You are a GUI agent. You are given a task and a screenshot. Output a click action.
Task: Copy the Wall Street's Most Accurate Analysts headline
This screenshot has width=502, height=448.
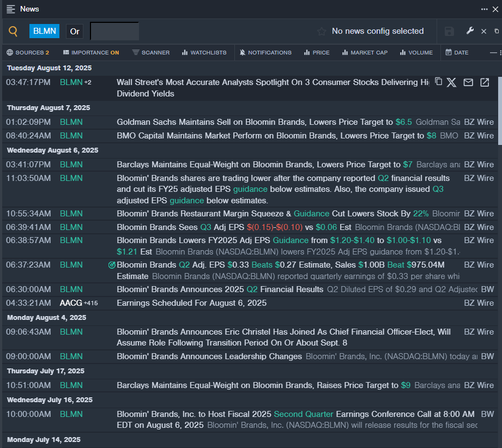tap(438, 82)
